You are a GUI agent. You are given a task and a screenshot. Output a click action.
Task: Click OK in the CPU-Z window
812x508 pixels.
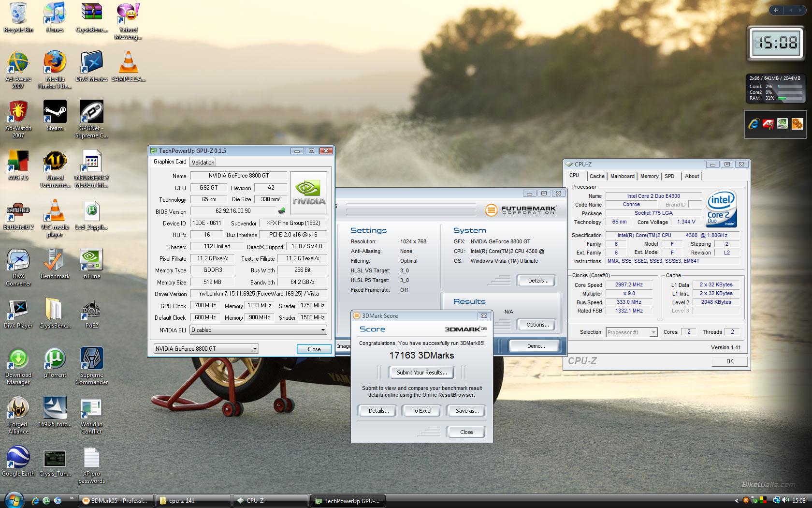[x=730, y=361]
